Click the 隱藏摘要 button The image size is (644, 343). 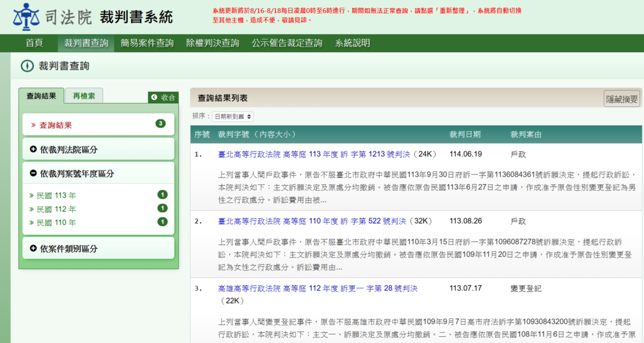pyautogui.click(x=622, y=99)
